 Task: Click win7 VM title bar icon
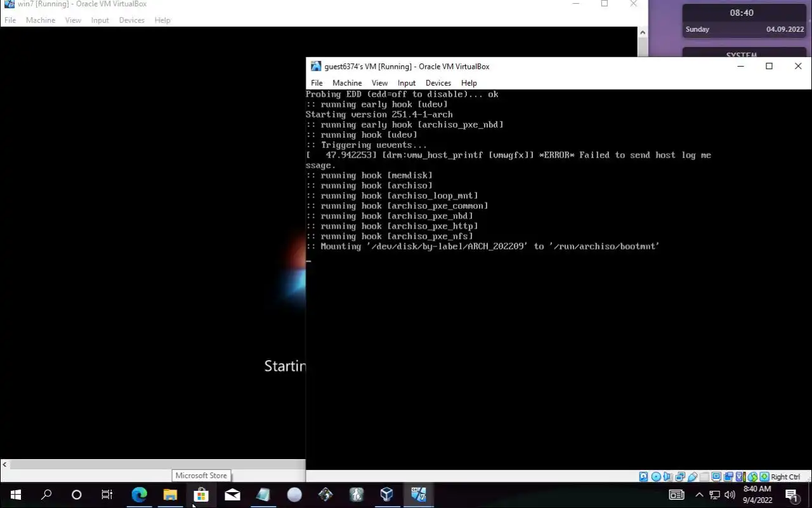click(10, 4)
